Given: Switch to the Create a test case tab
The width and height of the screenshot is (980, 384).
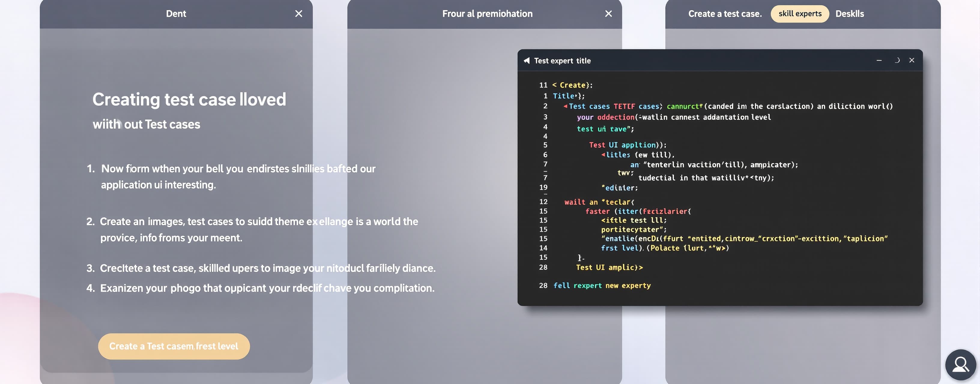Looking at the screenshot, I should pos(725,14).
